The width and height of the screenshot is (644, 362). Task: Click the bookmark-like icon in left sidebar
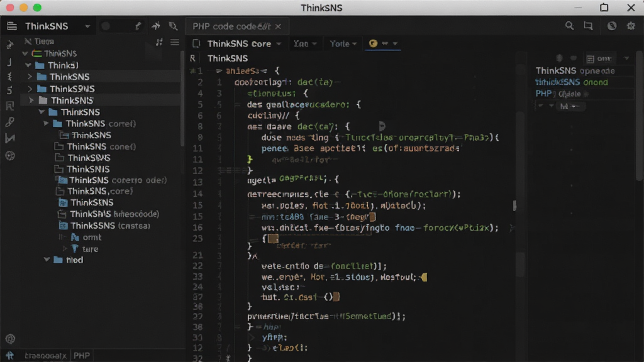point(10,106)
